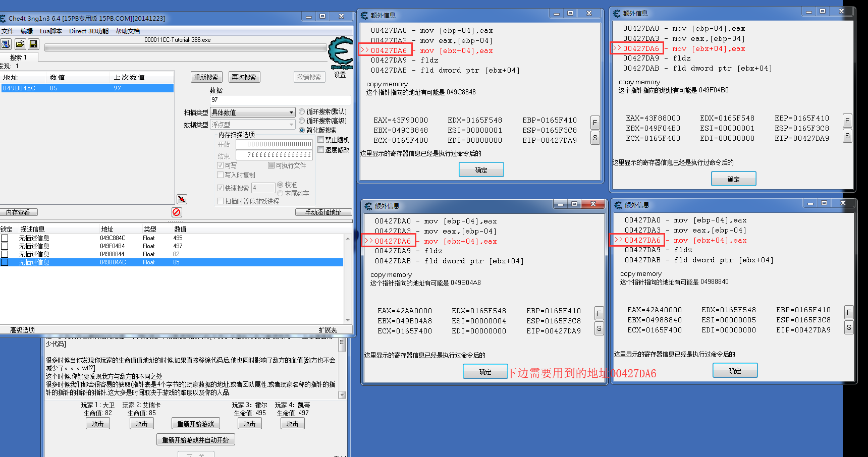The height and width of the screenshot is (457, 868).
Task: Tick the lock checkbox for address 04988844
Action: point(5,254)
